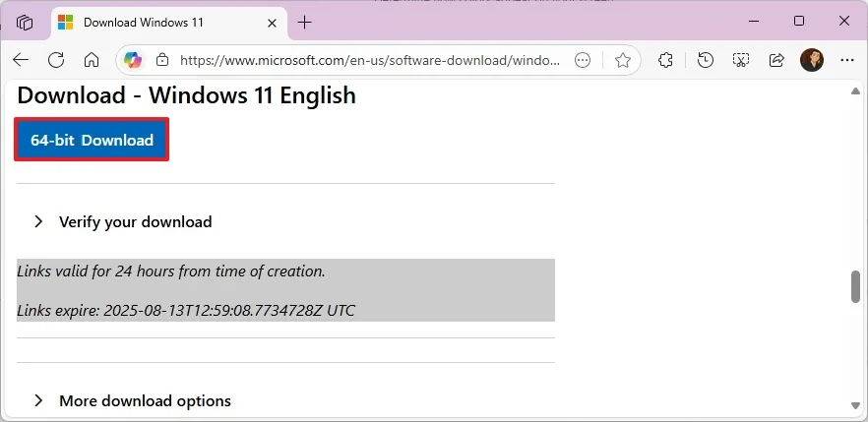Open Settings and more menu
The height and width of the screenshot is (422, 868).
[846, 60]
